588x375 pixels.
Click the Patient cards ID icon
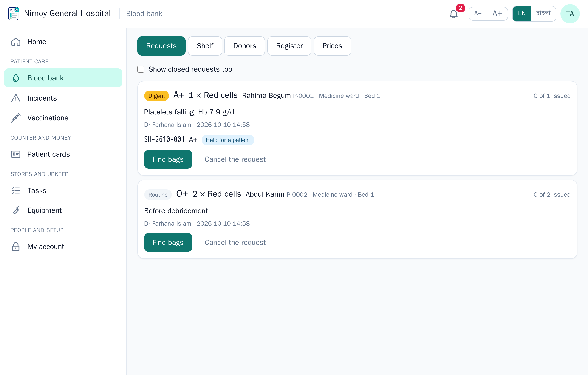pyautogui.click(x=16, y=154)
